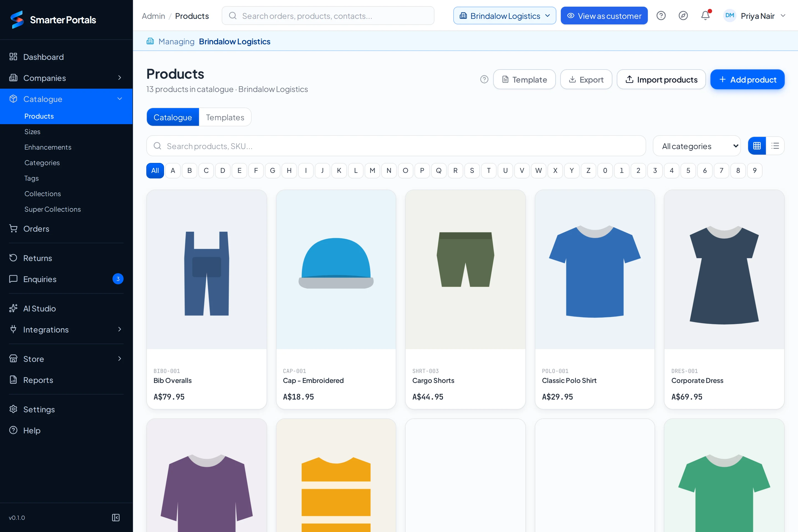Open the Cargo Shorts product image
The height and width of the screenshot is (532, 798).
(465, 269)
